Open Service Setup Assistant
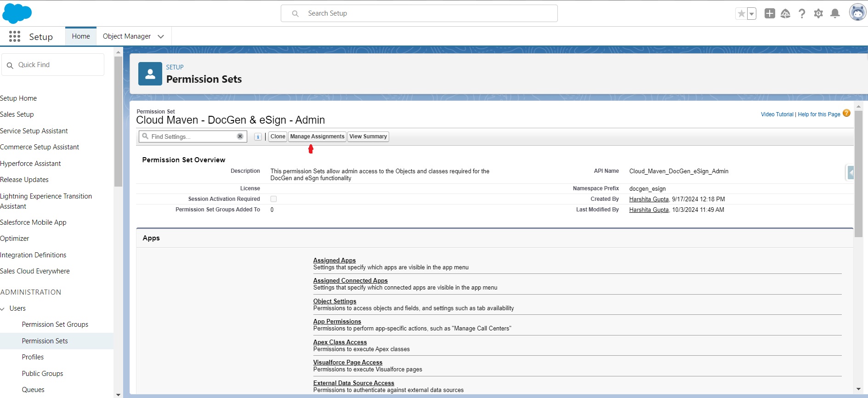The height and width of the screenshot is (398, 868). pos(34,131)
